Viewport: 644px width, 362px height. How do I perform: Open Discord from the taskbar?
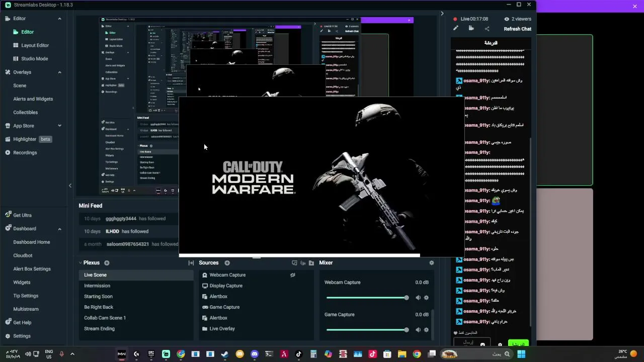(x=255, y=354)
